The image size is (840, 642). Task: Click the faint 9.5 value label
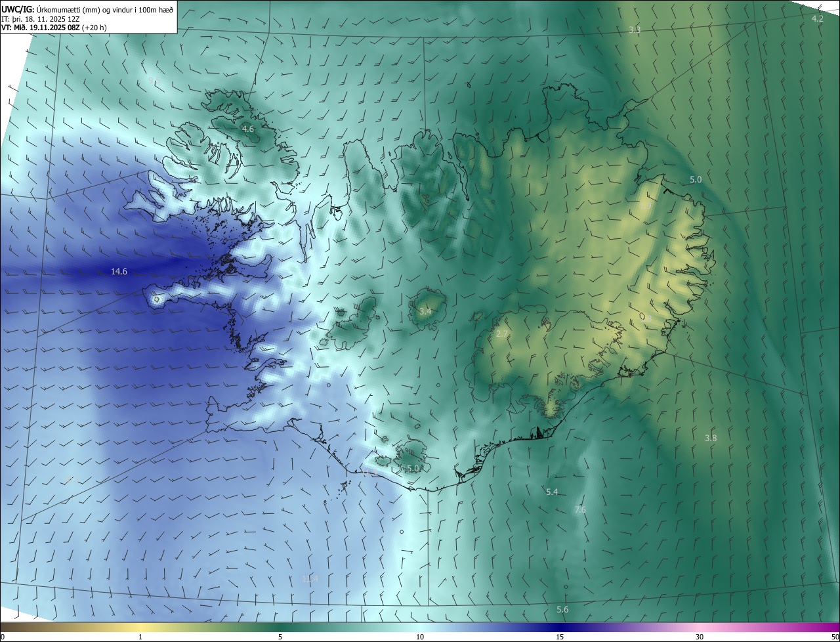154,80
